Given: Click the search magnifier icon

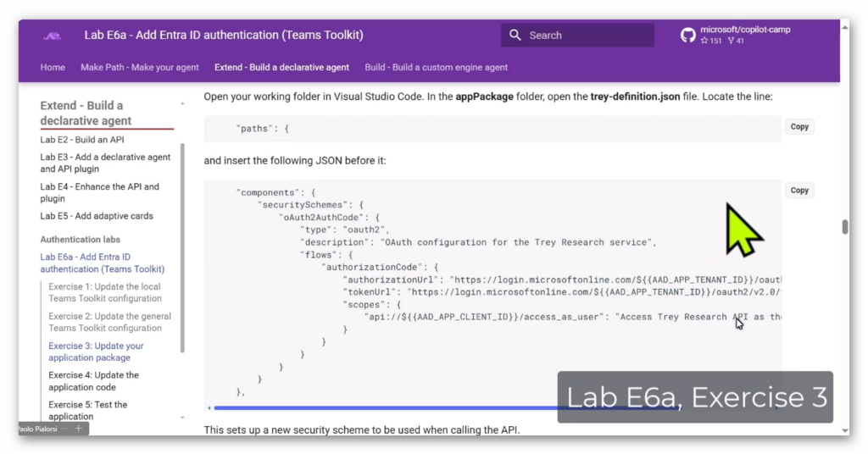Looking at the screenshot, I should [515, 35].
